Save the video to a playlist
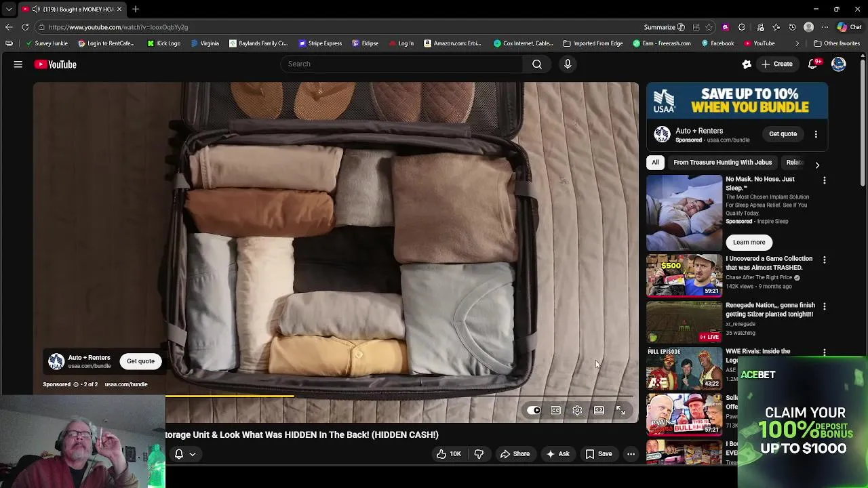The width and height of the screenshot is (868, 488). (599, 454)
